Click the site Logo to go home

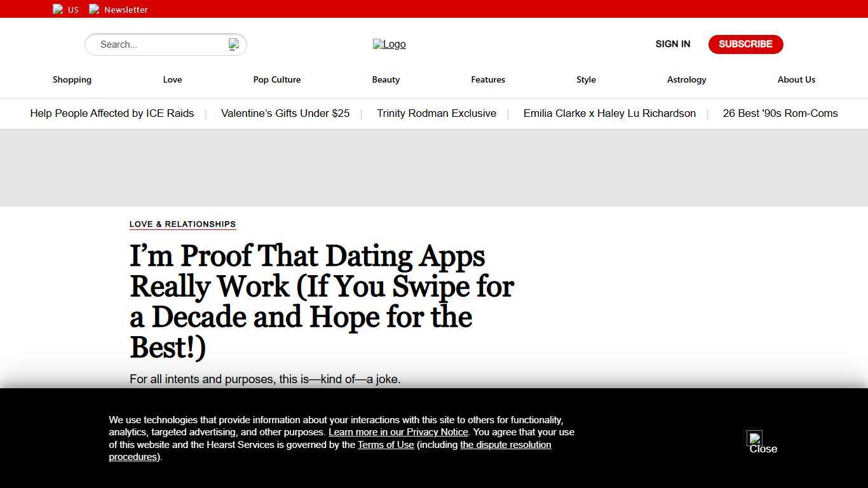coord(389,44)
